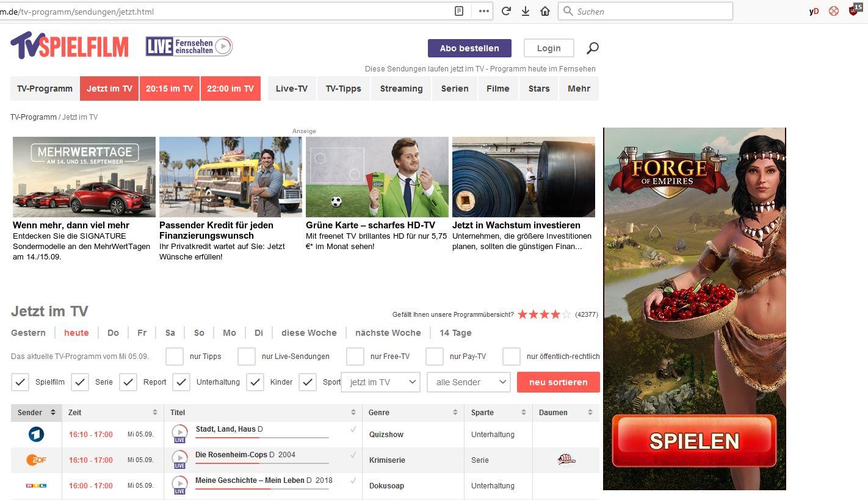Open the Streaming menu item
The image size is (868, 500).
pyautogui.click(x=401, y=89)
